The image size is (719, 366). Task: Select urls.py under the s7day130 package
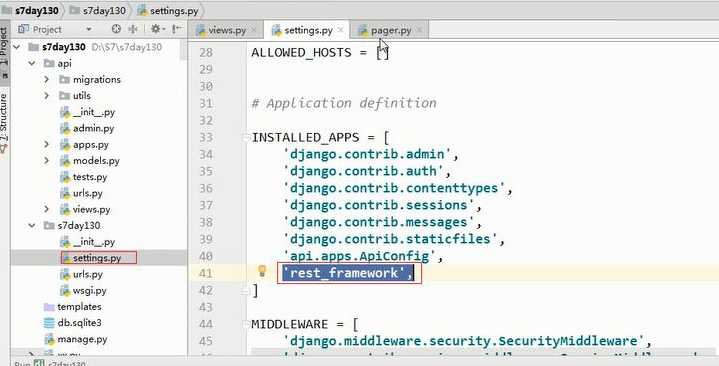pyautogui.click(x=88, y=274)
